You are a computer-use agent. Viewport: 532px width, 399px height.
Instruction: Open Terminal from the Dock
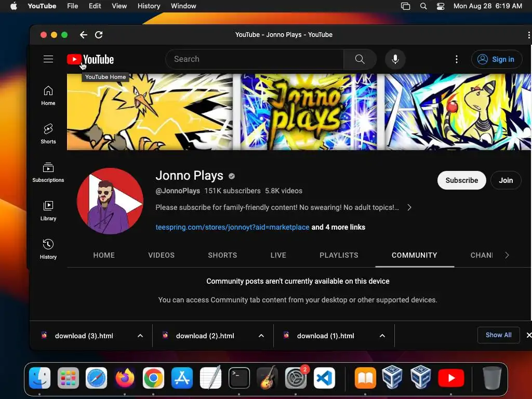[239, 378]
